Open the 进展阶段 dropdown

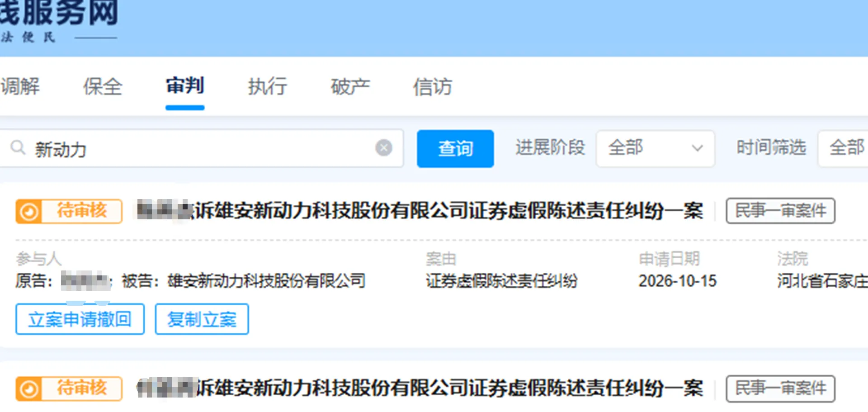[x=655, y=148]
